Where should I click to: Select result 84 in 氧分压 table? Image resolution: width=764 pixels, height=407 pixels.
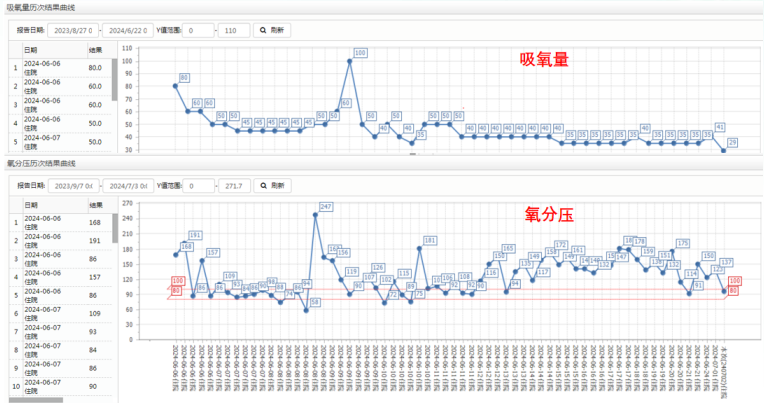click(x=93, y=350)
